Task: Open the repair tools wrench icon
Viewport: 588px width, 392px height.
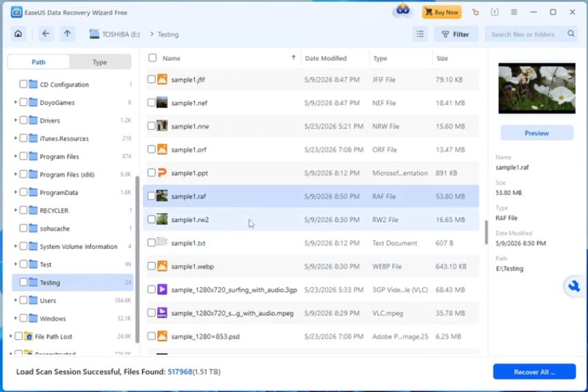Action: 573,287
